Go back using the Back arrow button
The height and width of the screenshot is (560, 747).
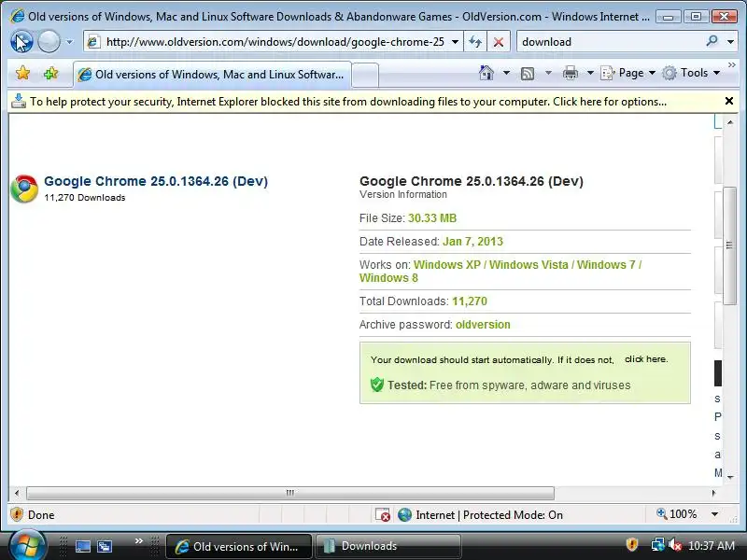(x=21, y=41)
